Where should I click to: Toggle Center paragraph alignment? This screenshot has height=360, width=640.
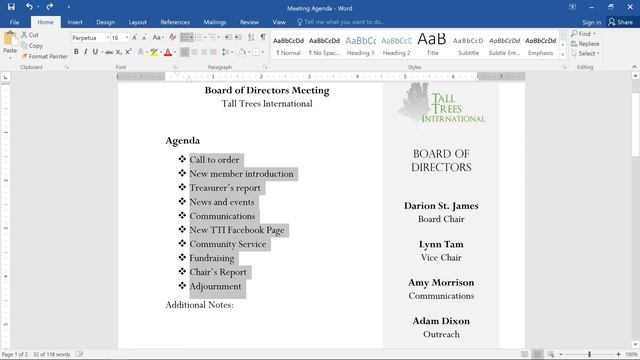pos(194,52)
